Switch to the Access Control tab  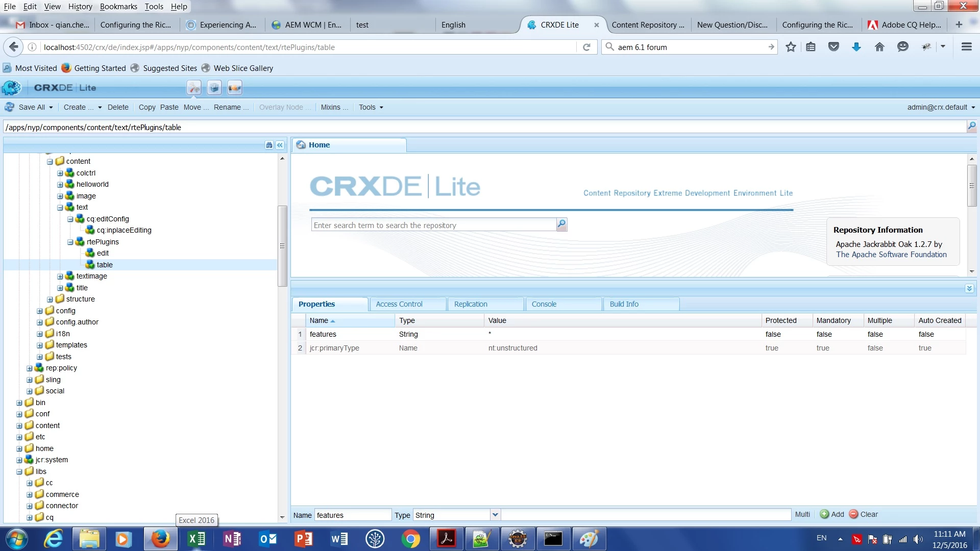(x=399, y=304)
